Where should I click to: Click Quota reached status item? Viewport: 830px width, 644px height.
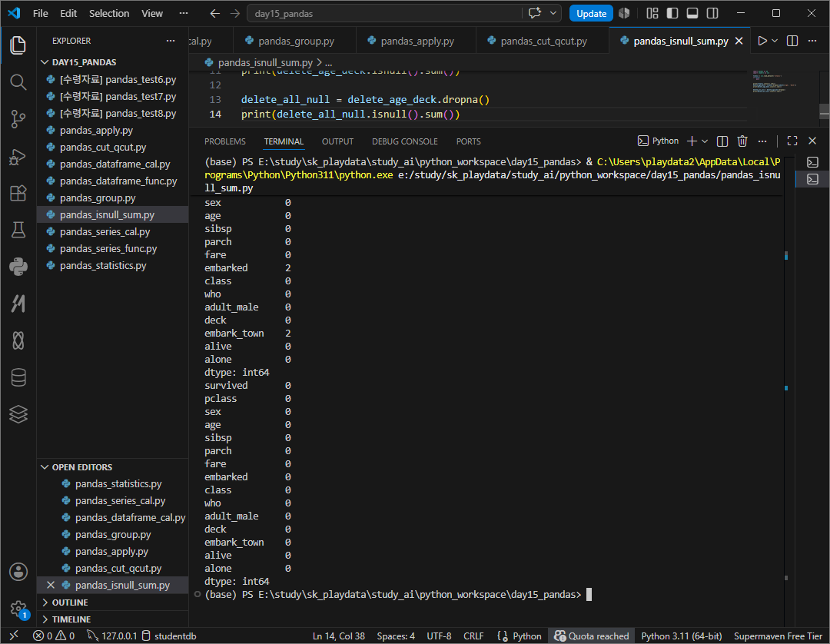591,636
